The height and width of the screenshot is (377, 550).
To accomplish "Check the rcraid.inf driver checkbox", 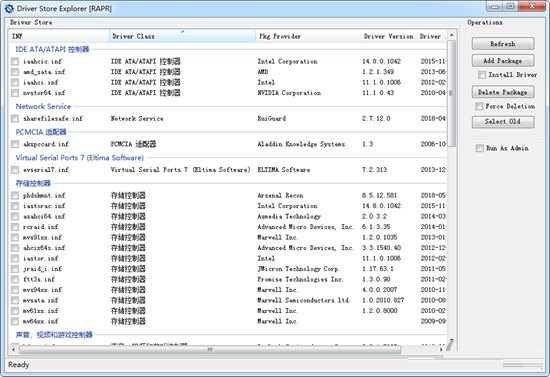I will click(15, 227).
